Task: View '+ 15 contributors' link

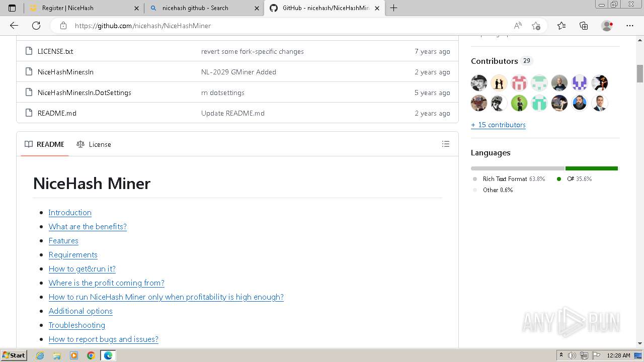Action: point(498,125)
